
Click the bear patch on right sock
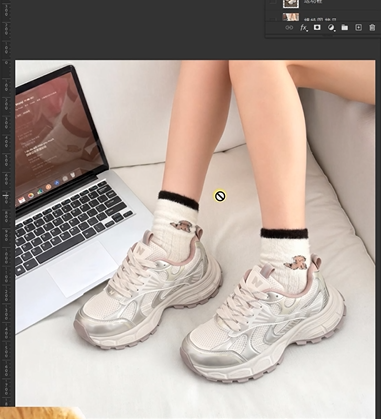click(x=295, y=262)
